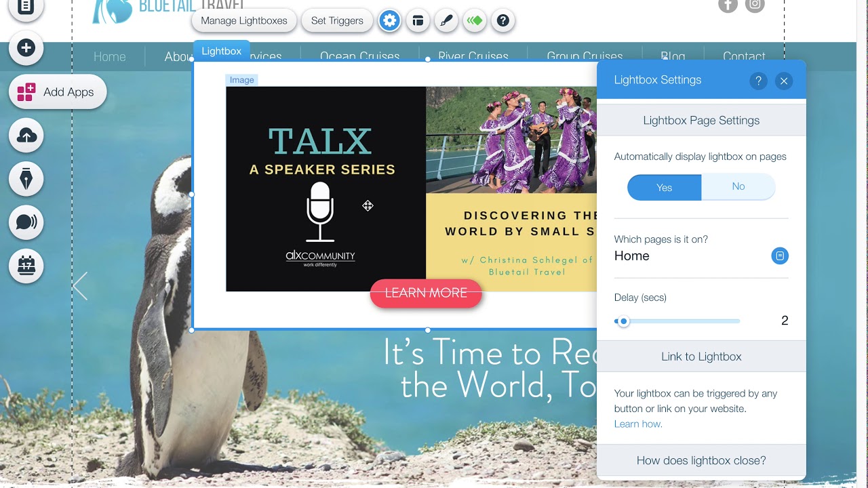The image size is (868, 488).
Task: Click the slideshow previous arrow
Action: coord(81,286)
